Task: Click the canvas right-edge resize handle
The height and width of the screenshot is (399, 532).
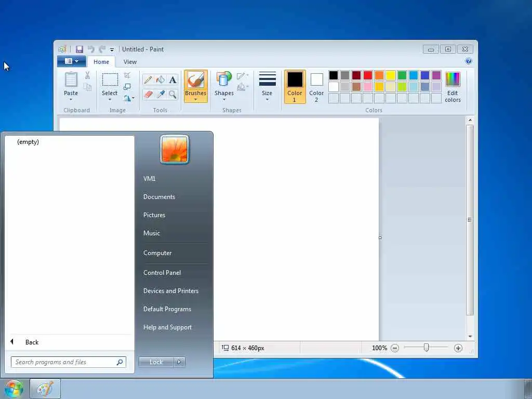Action: 380,237
